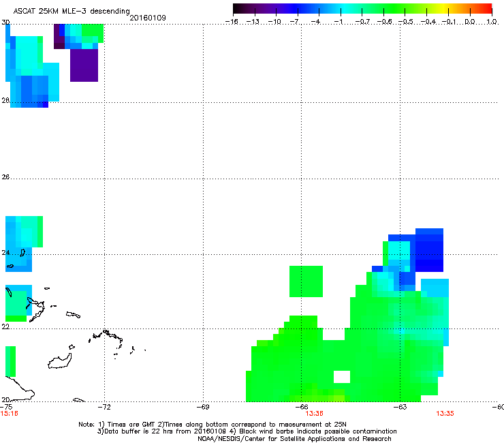
Task: Click the longitude label '-75'
Action: pyautogui.click(x=6, y=407)
